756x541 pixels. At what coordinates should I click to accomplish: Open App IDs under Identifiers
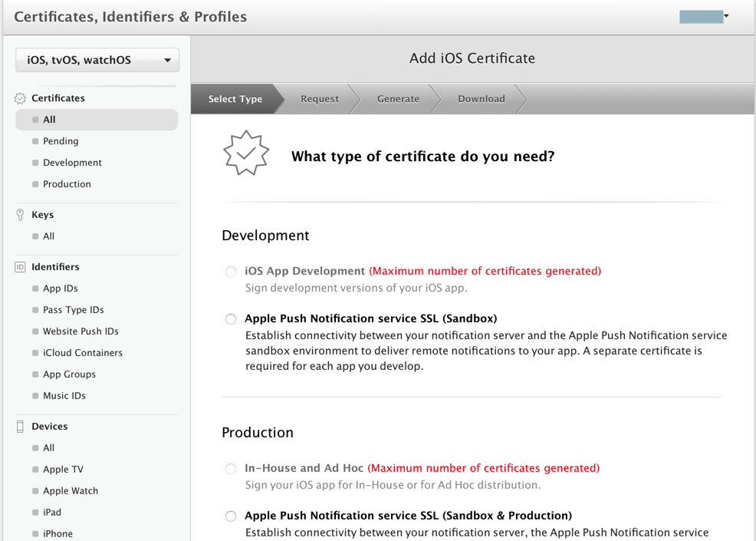click(x=61, y=289)
